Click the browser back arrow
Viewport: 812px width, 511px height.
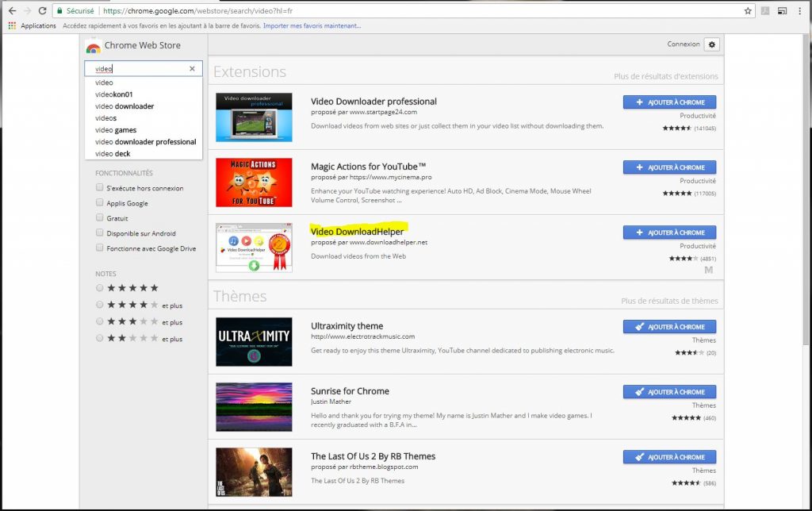click(x=11, y=11)
